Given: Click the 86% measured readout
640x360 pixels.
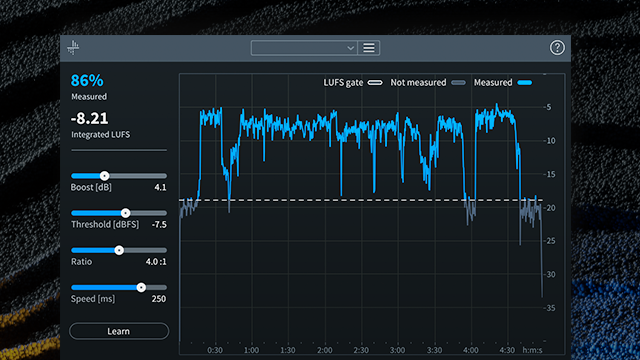Looking at the screenshot, I should pos(87,80).
